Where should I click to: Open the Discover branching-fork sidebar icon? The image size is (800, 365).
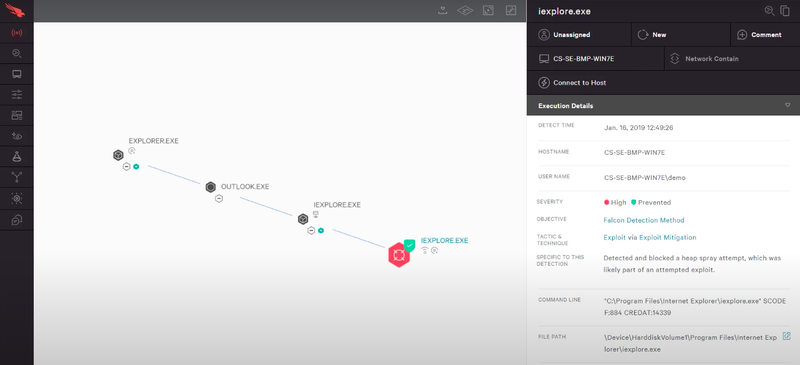(x=17, y=178)
